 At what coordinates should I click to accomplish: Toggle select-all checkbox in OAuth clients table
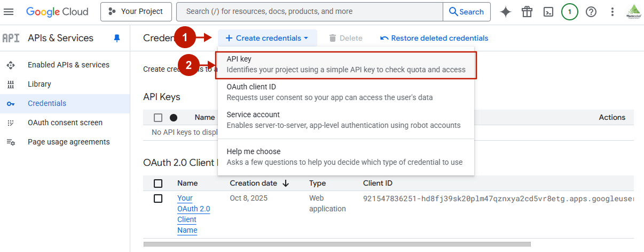158,183
